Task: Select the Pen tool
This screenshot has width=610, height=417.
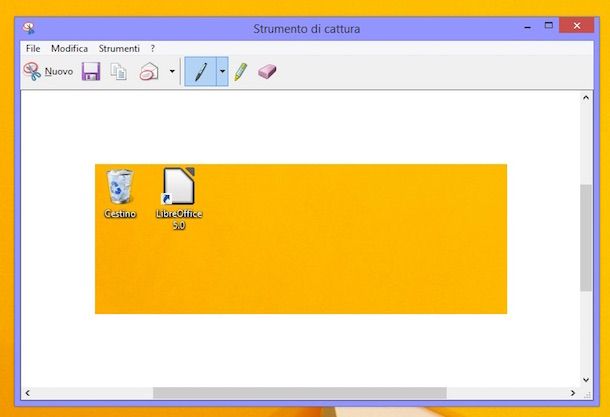Action: (200, 72)
